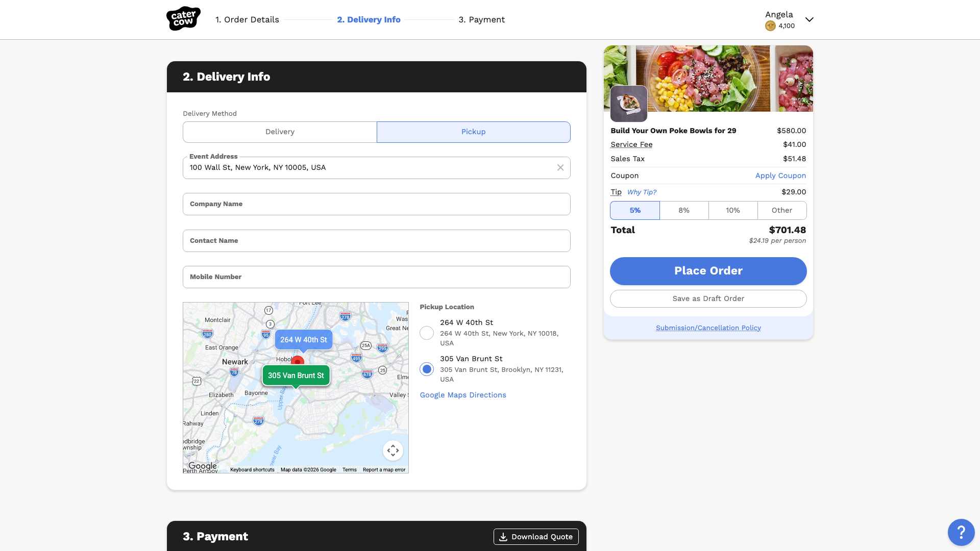Open the Why Tip? link
The height and width of the screenshot is (551, 980).
642,192
